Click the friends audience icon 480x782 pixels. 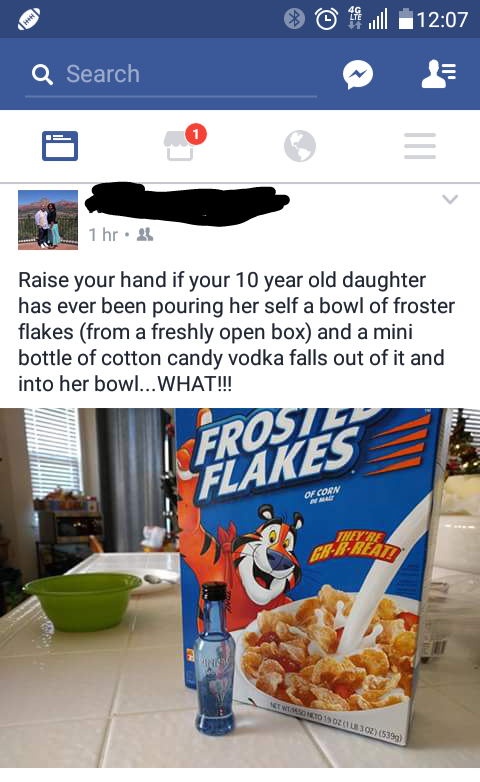pyautogui.click(x=145, y=234)
